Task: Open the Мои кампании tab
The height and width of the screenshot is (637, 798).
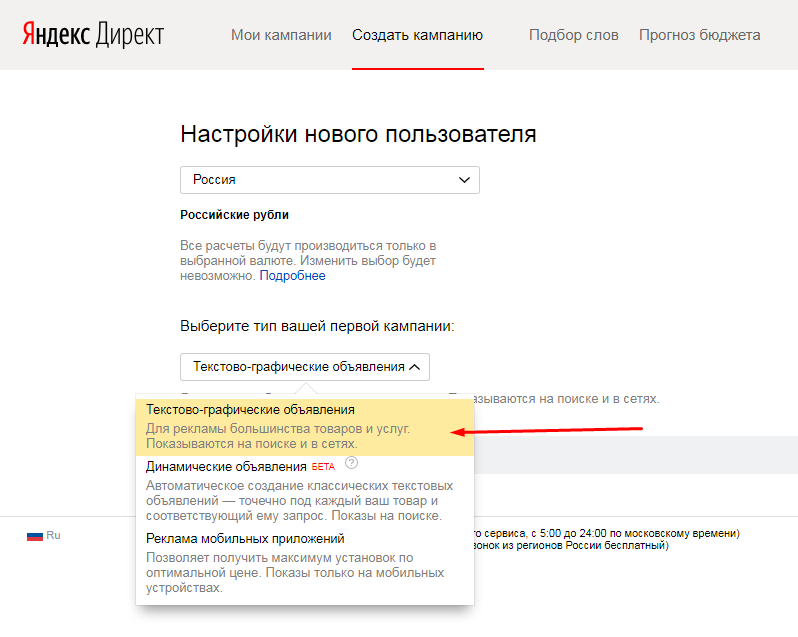Action: pyautogui.click(x=281, y=35)
